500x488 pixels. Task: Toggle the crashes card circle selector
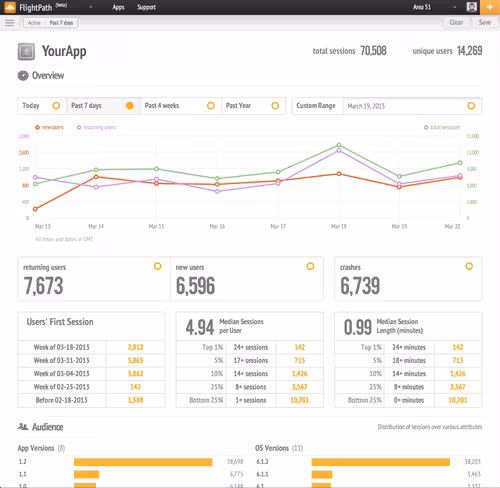[x=469, y=266]
